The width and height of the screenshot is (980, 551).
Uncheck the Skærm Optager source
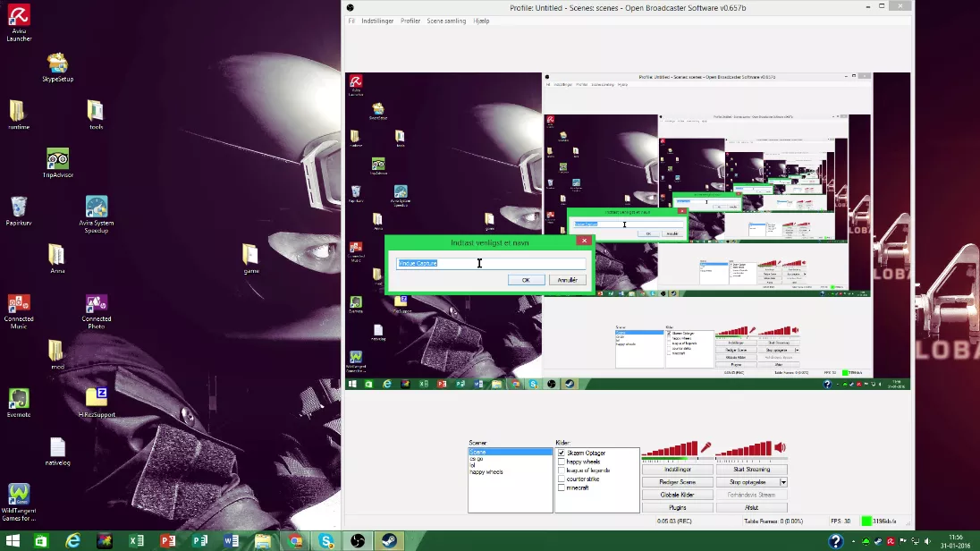pos(562,453)
